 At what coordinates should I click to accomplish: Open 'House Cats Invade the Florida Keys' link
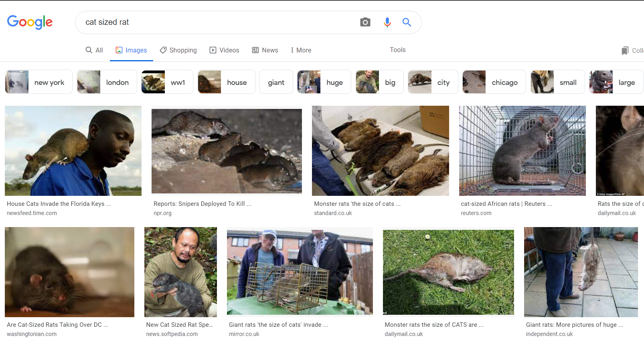click(x=59, y=204)
